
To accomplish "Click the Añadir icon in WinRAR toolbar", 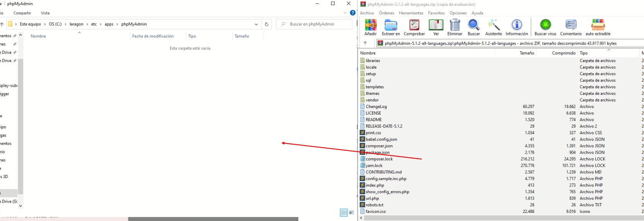I will pos(370,25).
